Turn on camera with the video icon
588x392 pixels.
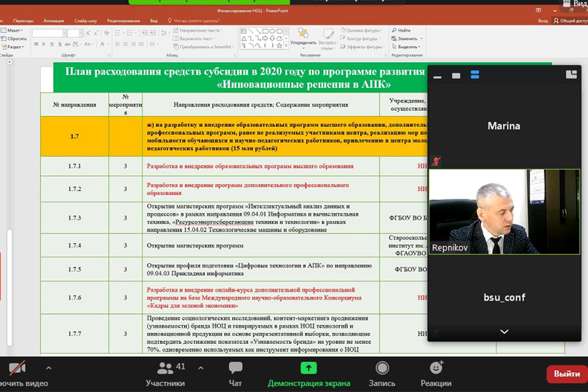17,369
